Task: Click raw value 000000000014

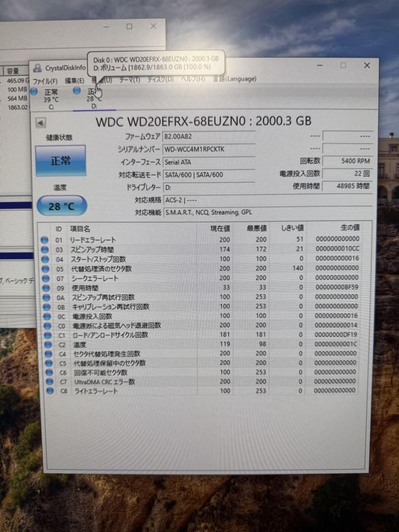Action: pyautogui.click(x=336, y=325)
